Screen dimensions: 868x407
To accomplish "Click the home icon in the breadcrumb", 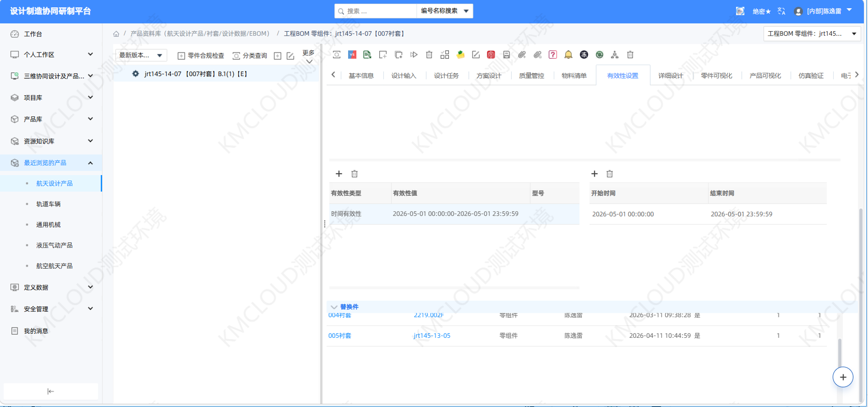I will 116,34.
